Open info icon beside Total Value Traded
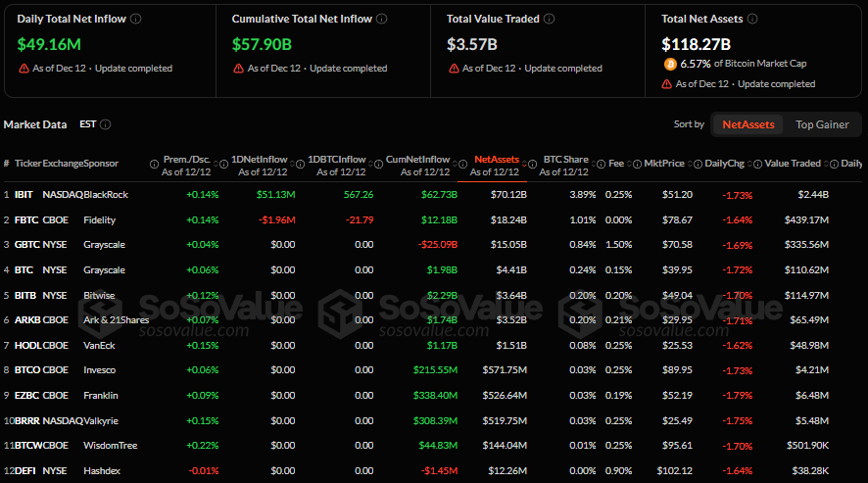 point(550,19)
